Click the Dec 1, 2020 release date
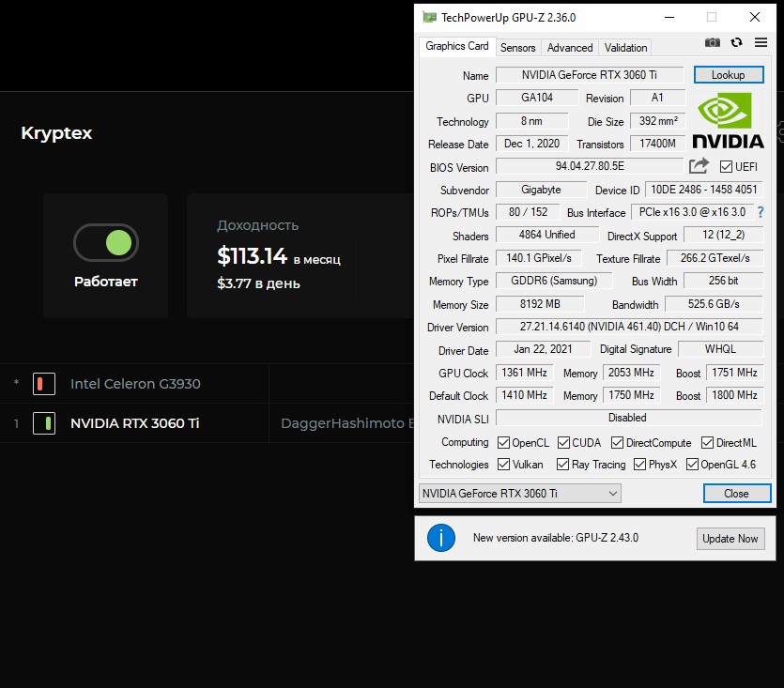The image size is (784, 688). pos(532,144)
